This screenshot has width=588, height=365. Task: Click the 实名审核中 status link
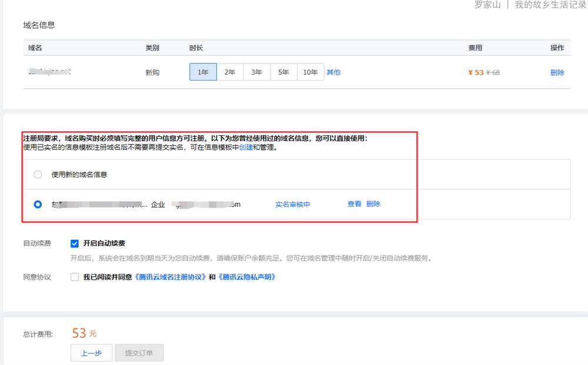point(293,205)
